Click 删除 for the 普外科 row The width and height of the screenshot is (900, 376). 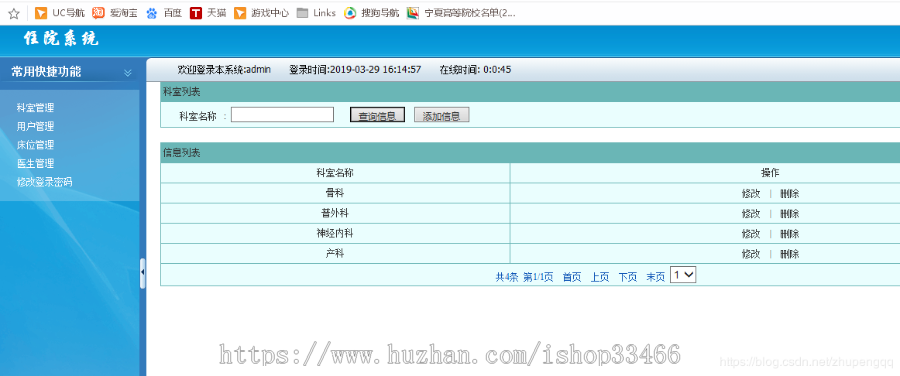[789, 214]
